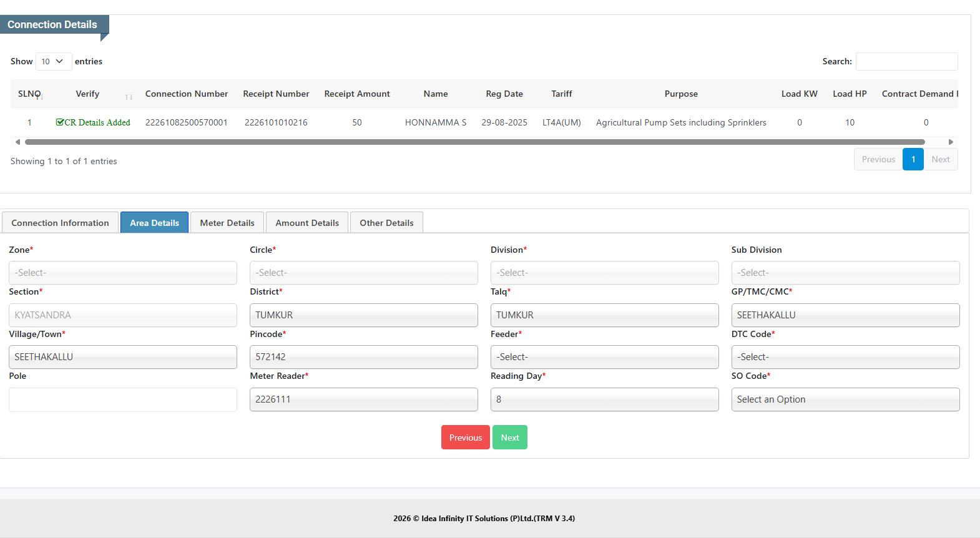This screenshot has width=980, height=538.
Task: Click the SLNO column sort icon
Action: (x=41, y=97)
